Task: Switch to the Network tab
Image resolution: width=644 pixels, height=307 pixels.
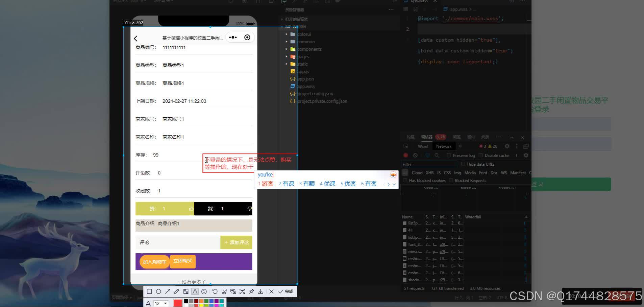Action: tap(444, 146)
